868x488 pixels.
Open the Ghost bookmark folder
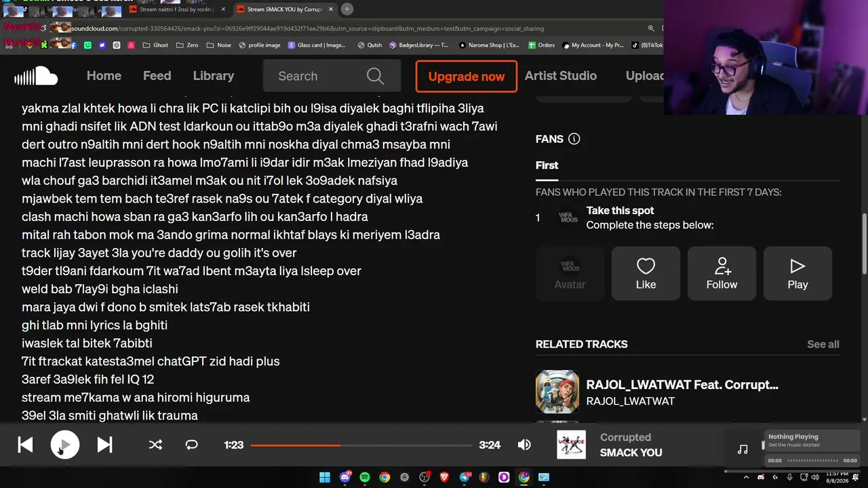[x=155, y=45]
